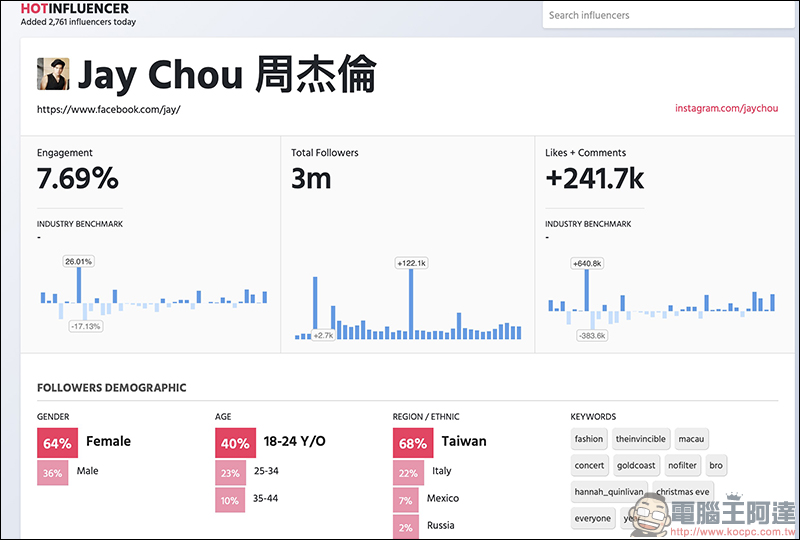Click the 68% Taiwan region swatch
The image size is (800, 540).
(413, 443)
